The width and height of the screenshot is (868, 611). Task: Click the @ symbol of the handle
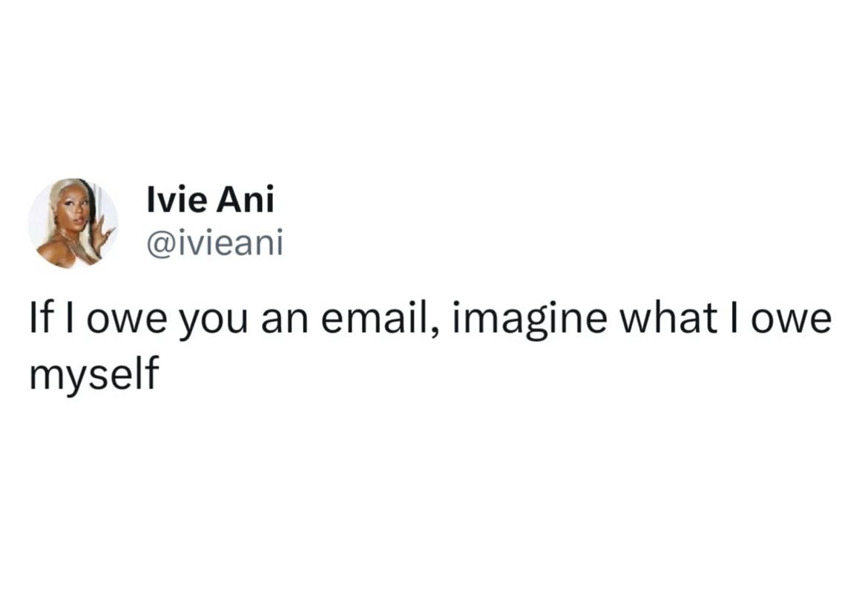click(x=157, y=243)
